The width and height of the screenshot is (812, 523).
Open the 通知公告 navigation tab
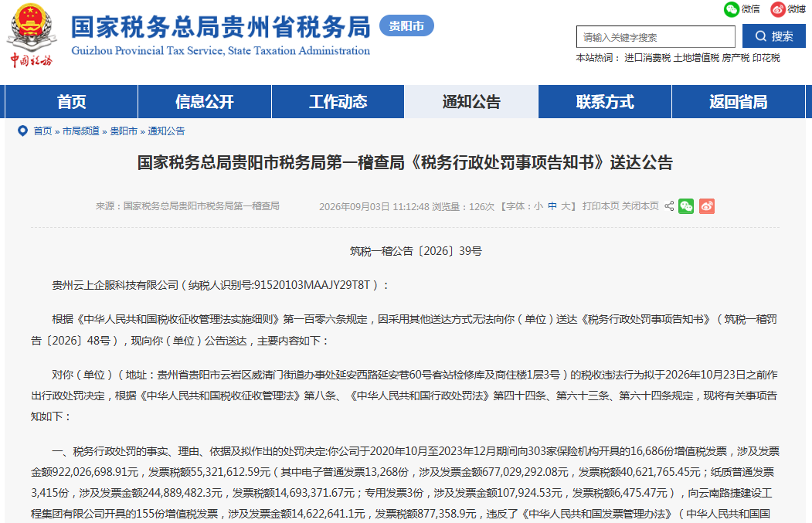(471, 101)
